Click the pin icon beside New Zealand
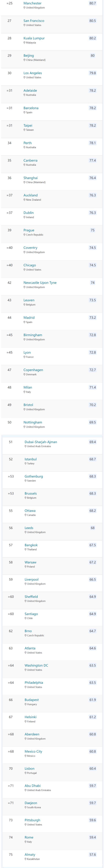This screenshot has width=105, height=868. (x=25, y=200)
